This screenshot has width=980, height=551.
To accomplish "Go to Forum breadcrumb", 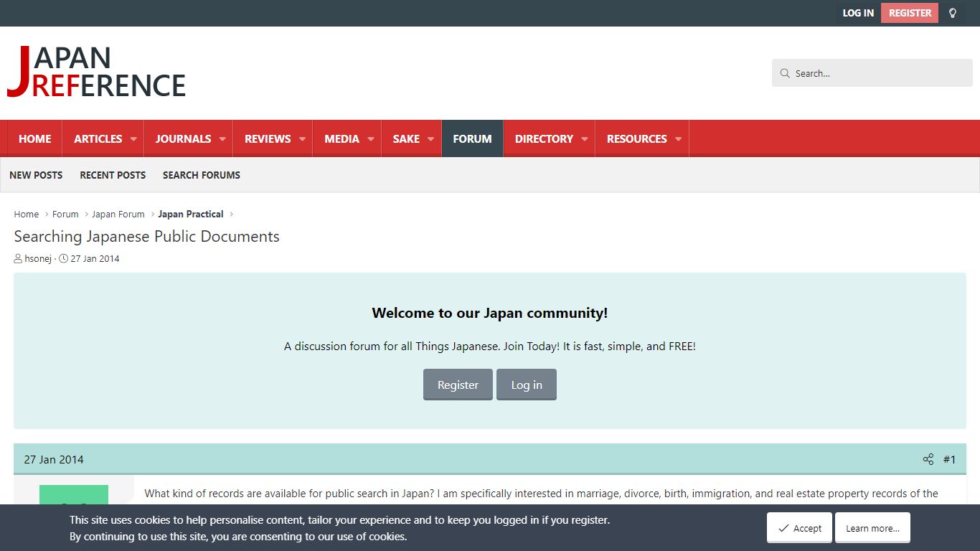I will [x=65, y=215].
